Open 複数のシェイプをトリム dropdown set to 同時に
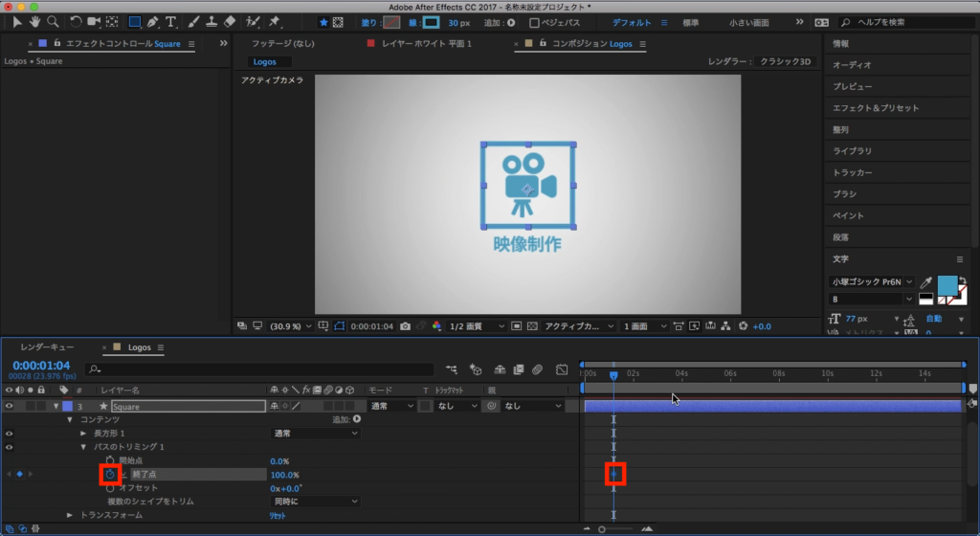The height and width of the screenshot is (536, 980). click(x=315, y=501)
